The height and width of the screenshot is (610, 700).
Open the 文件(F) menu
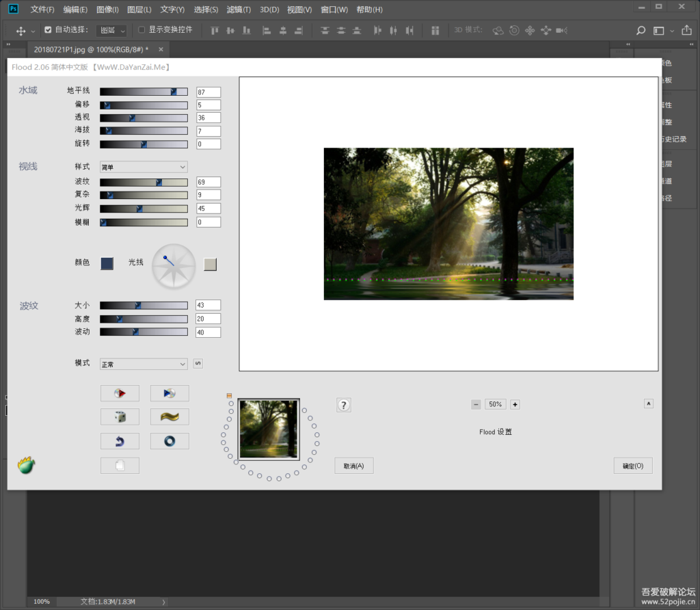click(x=42, y=10)
